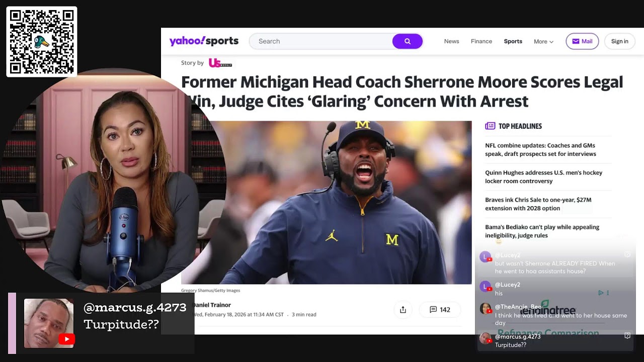Open Yahoo Mail button
644x362 pixels.
pos(582,41)
